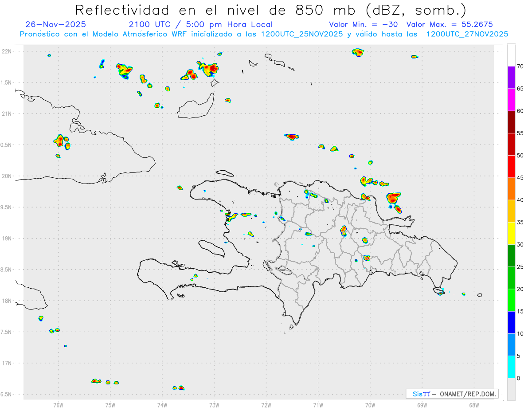Select the darker red 50–55 dBZ legend band
The image size is (532, 411).
tap(511, 145)
